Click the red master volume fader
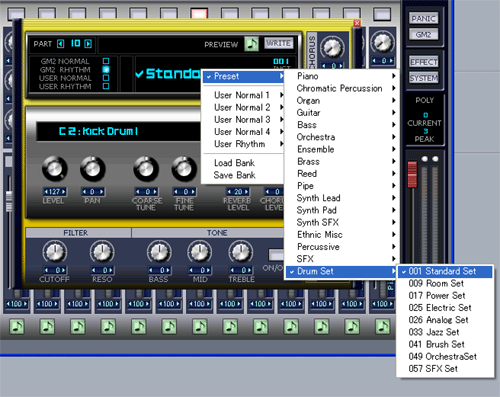Viewport: 500px width, 397px height. [x=412, y=174]
